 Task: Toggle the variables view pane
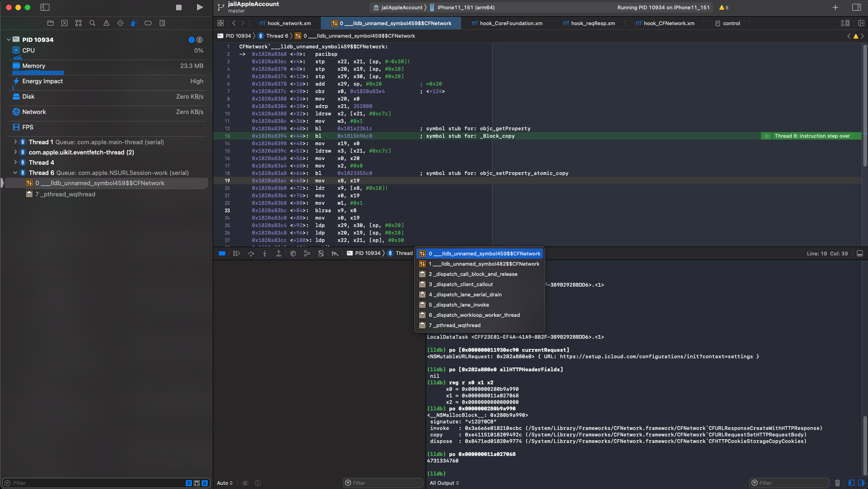pos(851,483)
